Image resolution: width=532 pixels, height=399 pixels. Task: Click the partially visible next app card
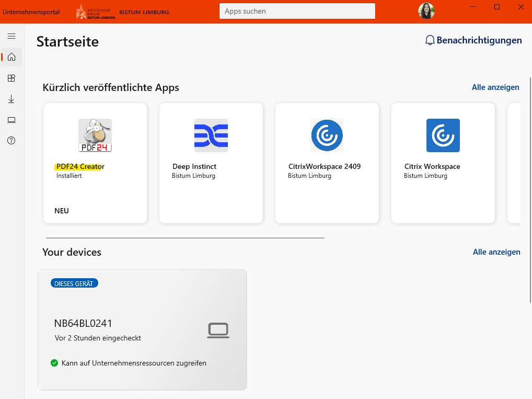pyautogui.click(x=514, y=163)
